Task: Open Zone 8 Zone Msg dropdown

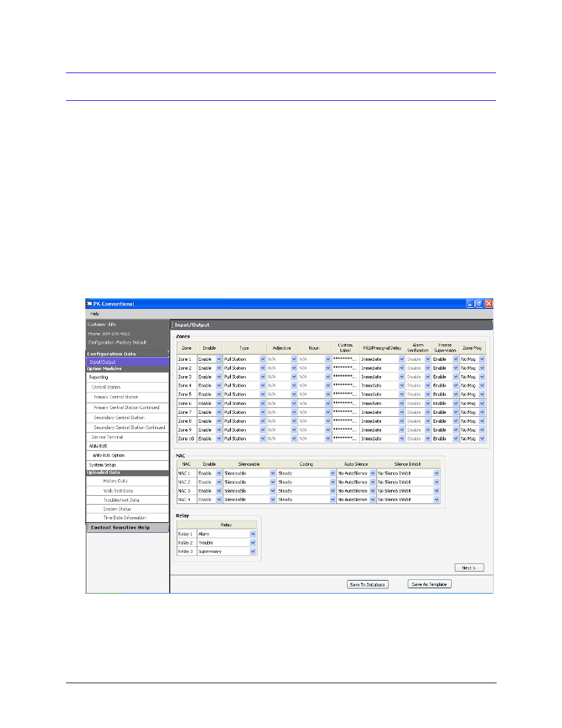Action: click(x=482, y=421)
